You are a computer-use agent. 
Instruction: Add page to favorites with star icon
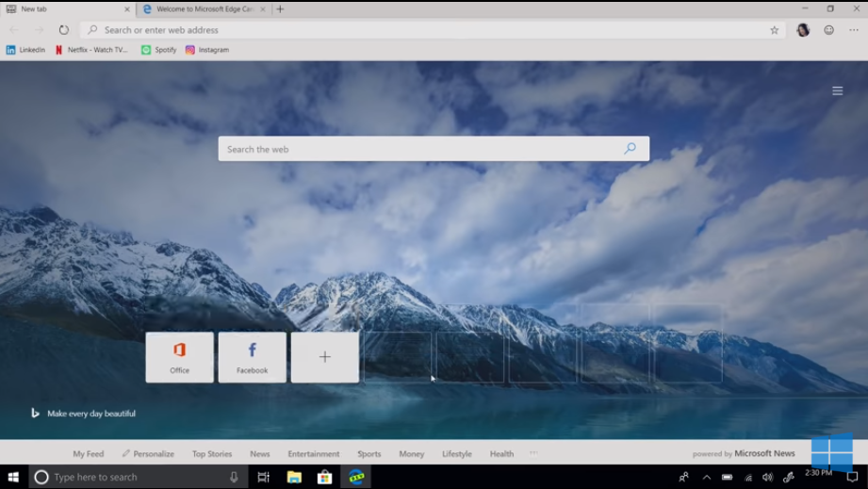coord(775,30)
